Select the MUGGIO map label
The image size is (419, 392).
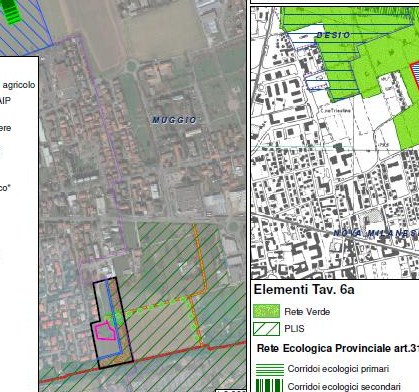point(174,120)
